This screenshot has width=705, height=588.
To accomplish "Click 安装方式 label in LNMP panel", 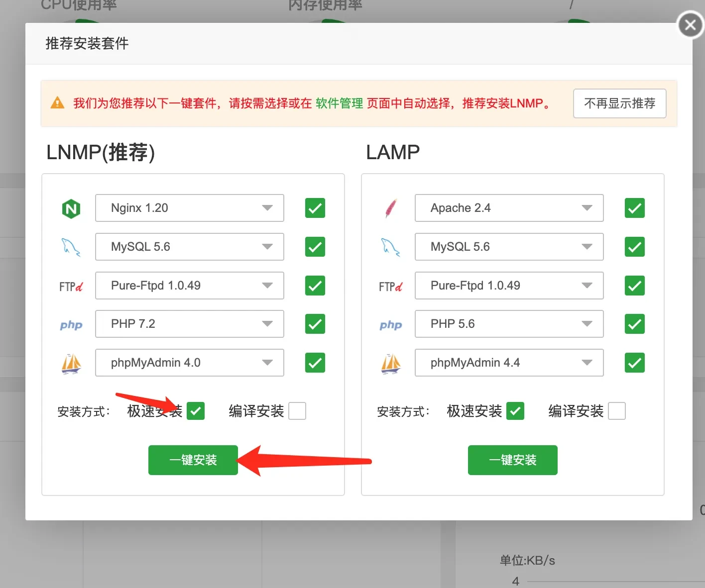I will click(84, 412).
